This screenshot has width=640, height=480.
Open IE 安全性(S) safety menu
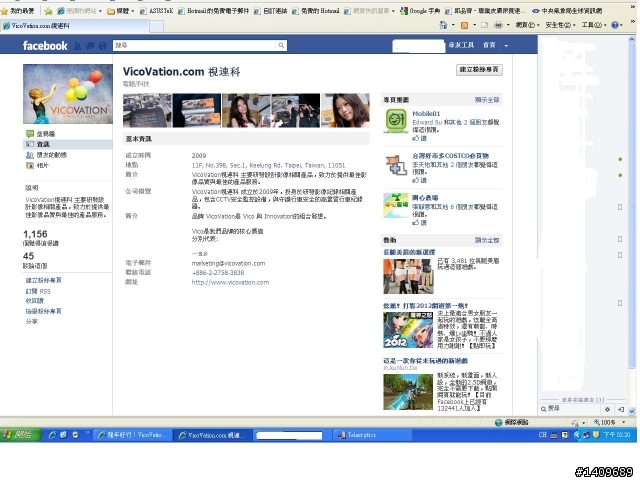560,25
